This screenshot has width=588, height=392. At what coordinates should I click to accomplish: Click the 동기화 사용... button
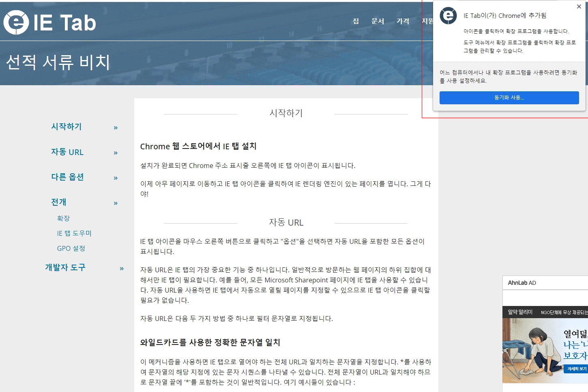(509, 98)
